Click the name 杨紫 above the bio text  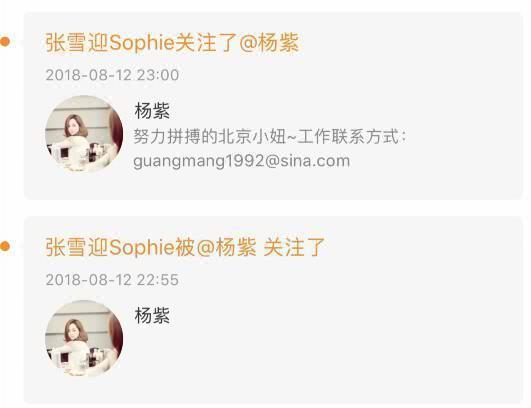(x=152, y=111)
